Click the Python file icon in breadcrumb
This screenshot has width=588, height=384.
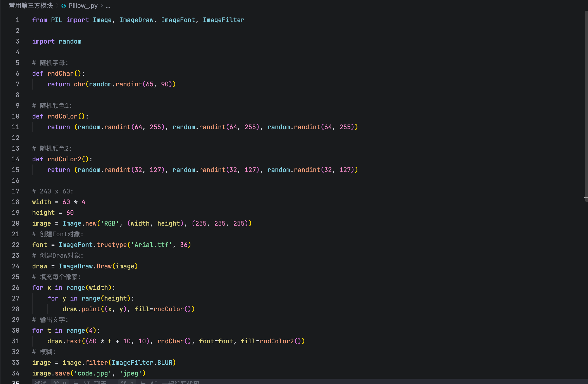coord(64,6)
